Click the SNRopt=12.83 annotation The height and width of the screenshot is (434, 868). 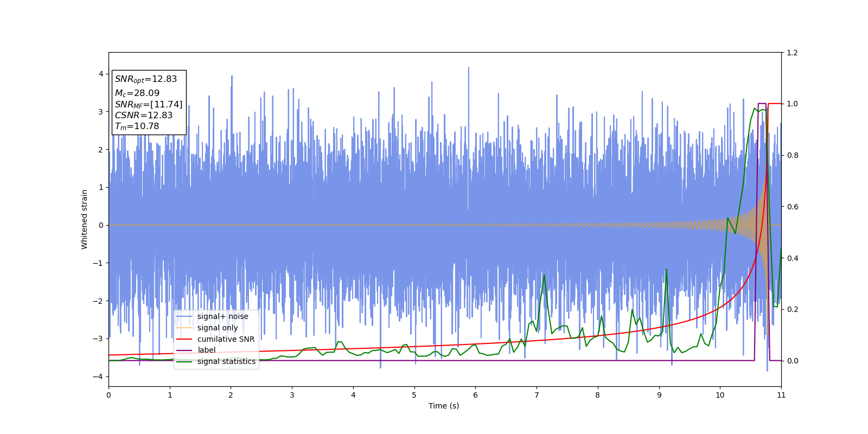[x=146, y=79]
